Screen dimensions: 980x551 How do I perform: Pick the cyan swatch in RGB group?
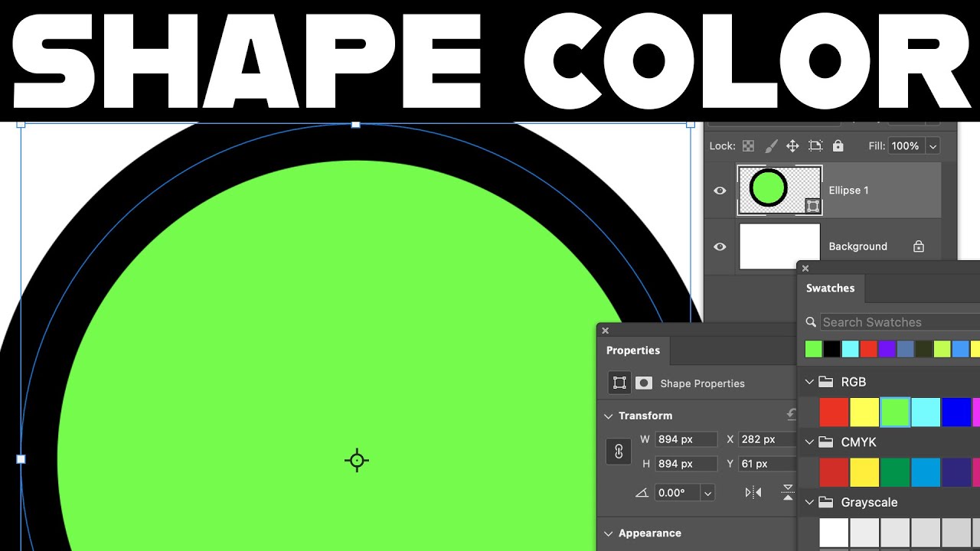[x=926, y=412]
